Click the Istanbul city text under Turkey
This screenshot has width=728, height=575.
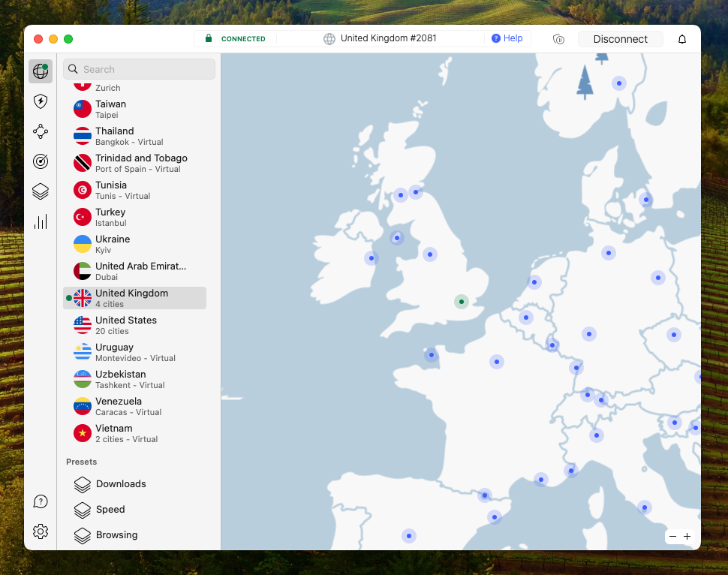click(111, 223)
